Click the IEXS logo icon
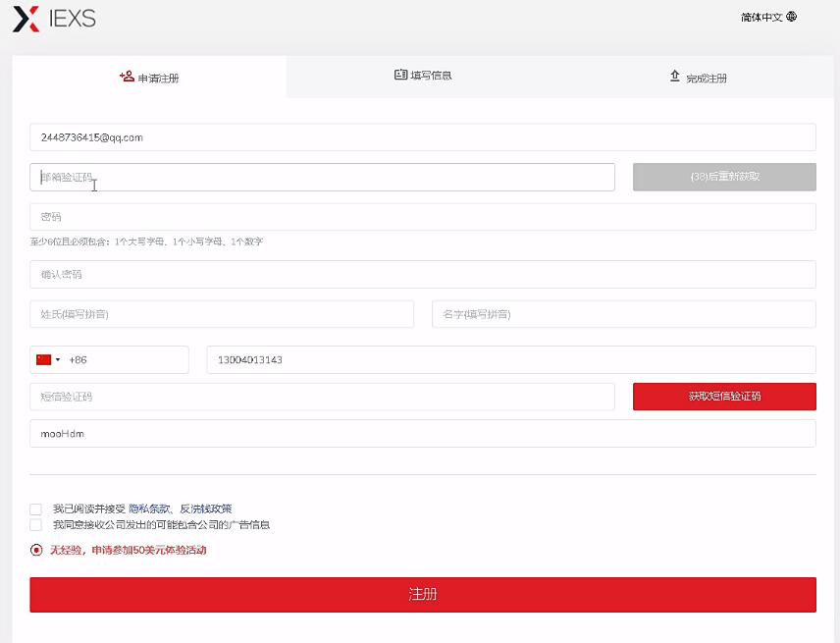840x643 pixels. pos(26,19)
